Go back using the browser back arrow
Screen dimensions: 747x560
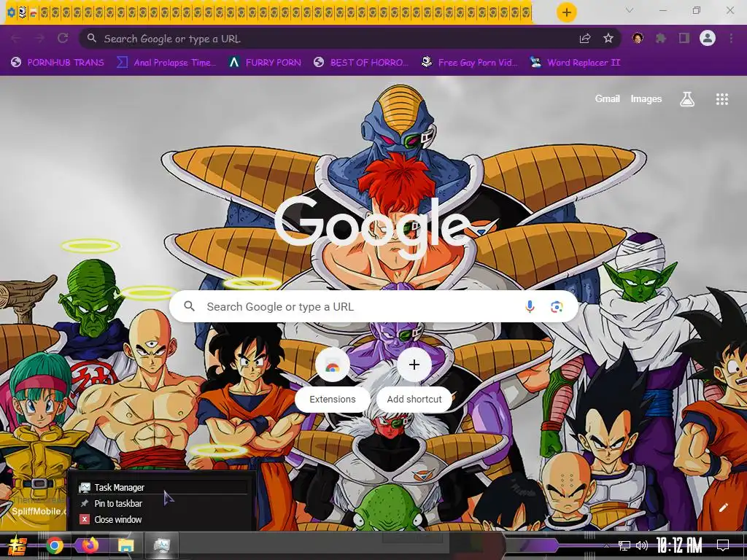point(16,39)
